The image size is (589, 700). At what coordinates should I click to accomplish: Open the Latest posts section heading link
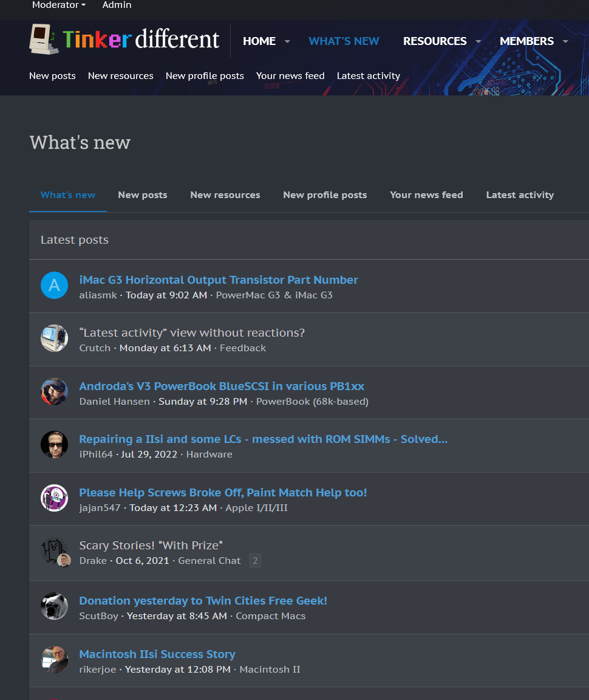pyautogui.click(x=75, y=240)
